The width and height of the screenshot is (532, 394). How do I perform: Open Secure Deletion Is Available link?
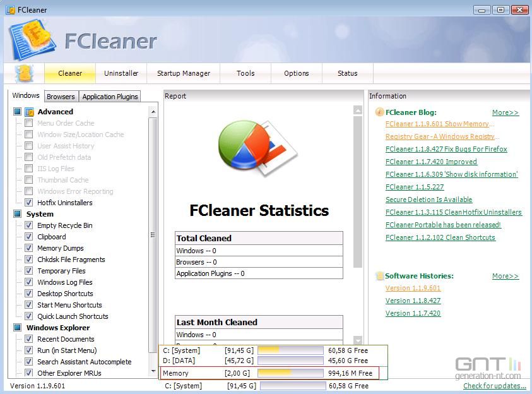[x=429, y=200]
